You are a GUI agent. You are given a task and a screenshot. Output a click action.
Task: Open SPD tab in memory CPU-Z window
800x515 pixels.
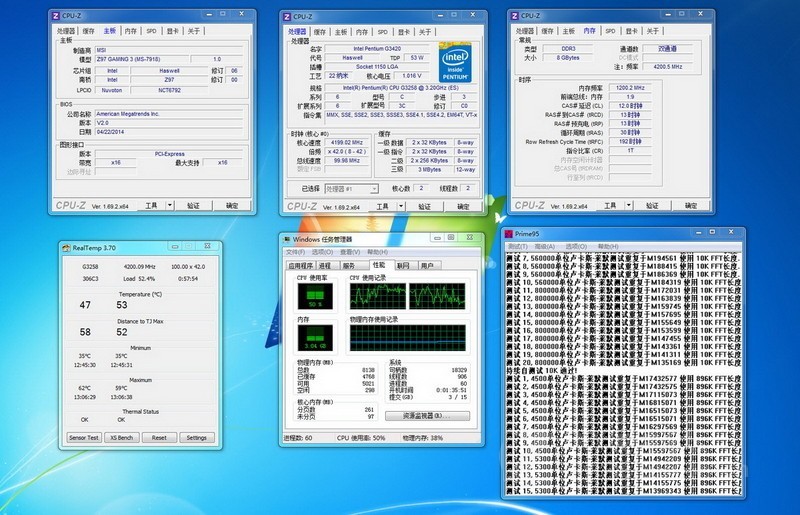(610, 31)
